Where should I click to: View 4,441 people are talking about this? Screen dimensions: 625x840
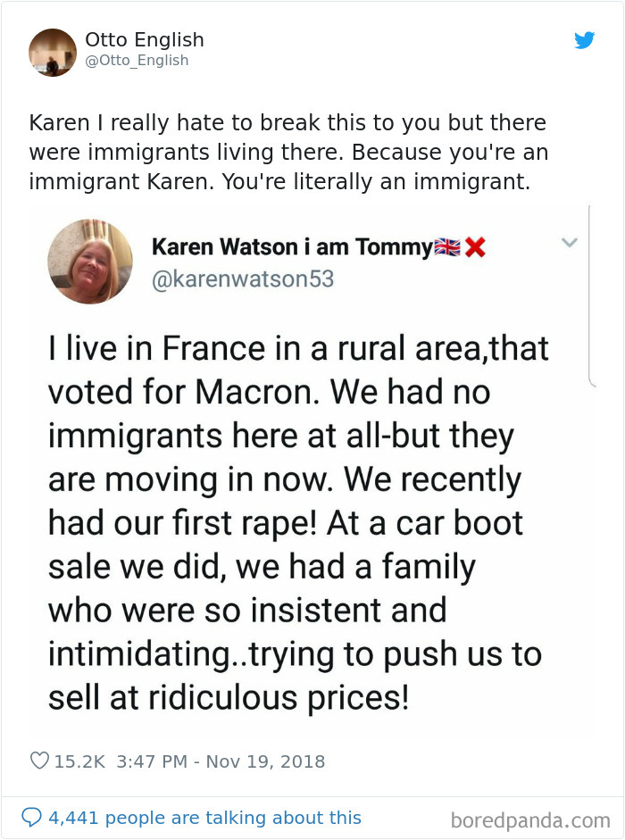[x=204, y=817]
